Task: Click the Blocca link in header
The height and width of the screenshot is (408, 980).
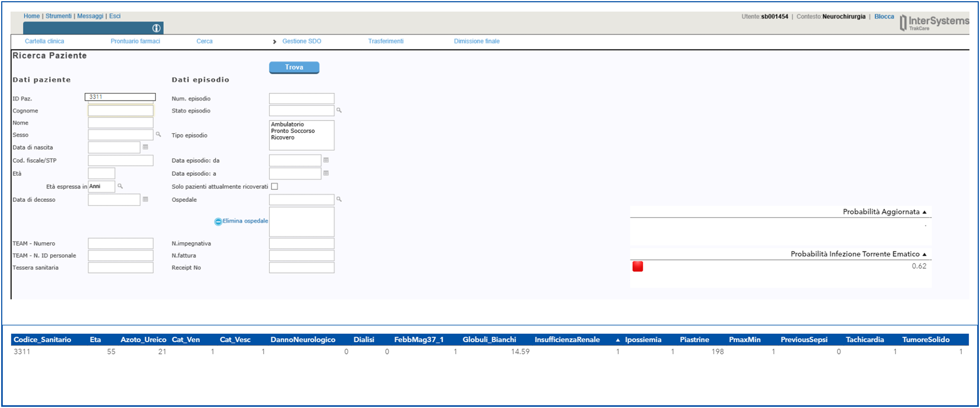Action: [884, 17]
